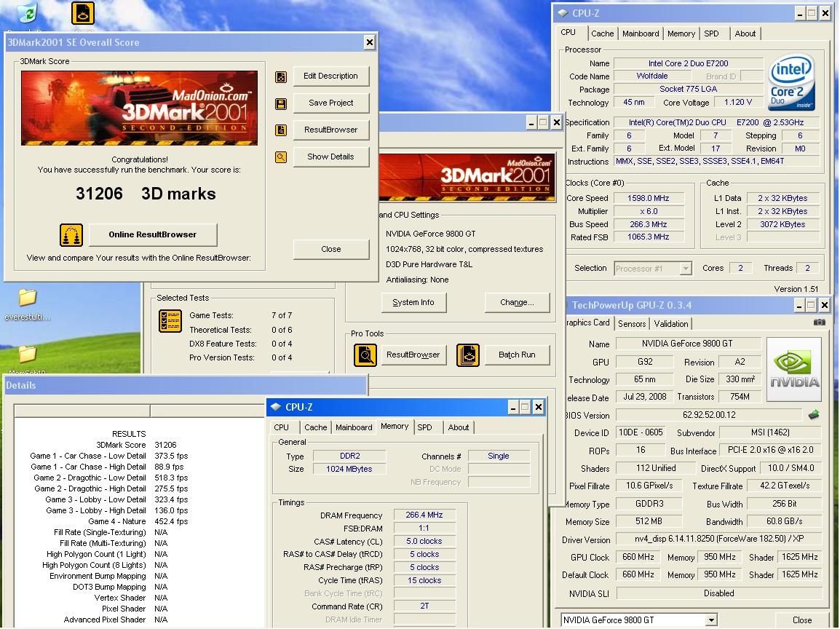The image size is (840, 629).
Task: Click the Intel Core 2 Duo logo
Action: 791,82
